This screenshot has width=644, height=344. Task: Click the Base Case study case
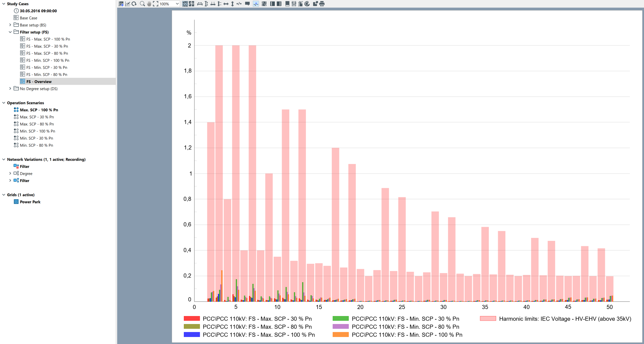tap(28, 18)
